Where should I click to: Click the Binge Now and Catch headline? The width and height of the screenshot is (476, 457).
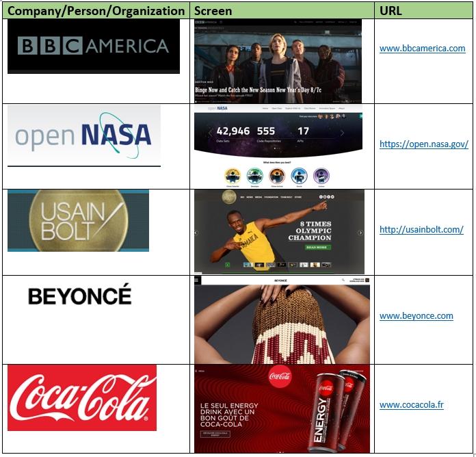point(258,90)
